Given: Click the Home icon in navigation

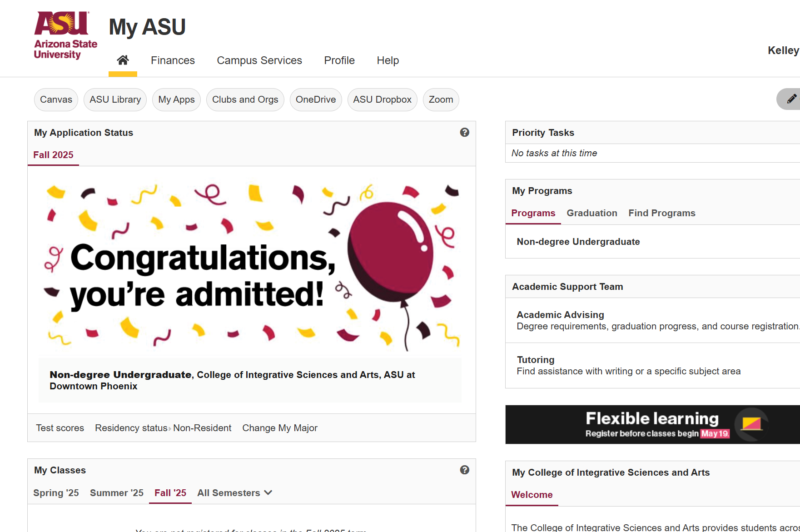Looking at the screenshot, I should coord(123,60).
